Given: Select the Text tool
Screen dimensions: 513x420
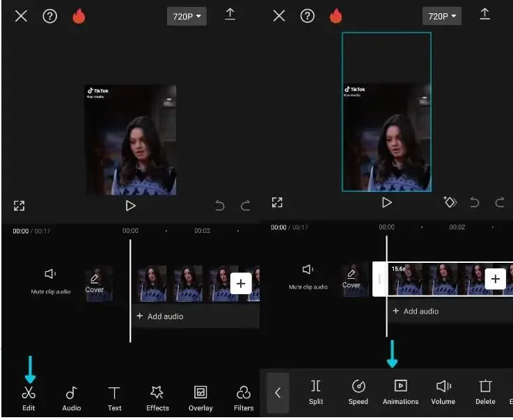Looking at the screenshot, I should pos(114,398).
